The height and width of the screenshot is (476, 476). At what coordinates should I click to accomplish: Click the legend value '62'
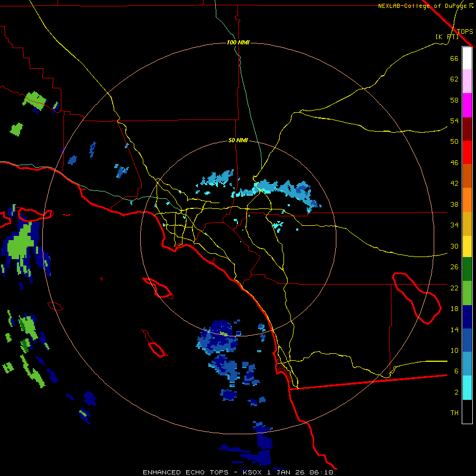(454, 79)
